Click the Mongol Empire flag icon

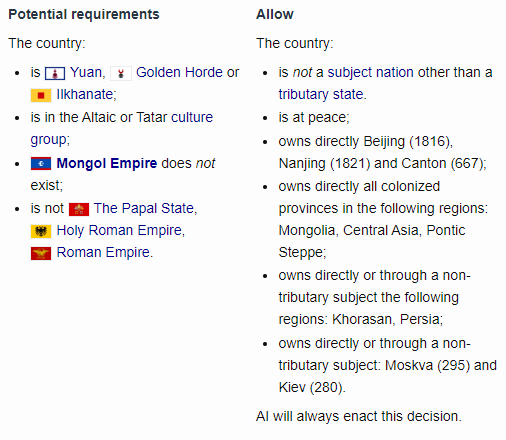coord(41,163)
